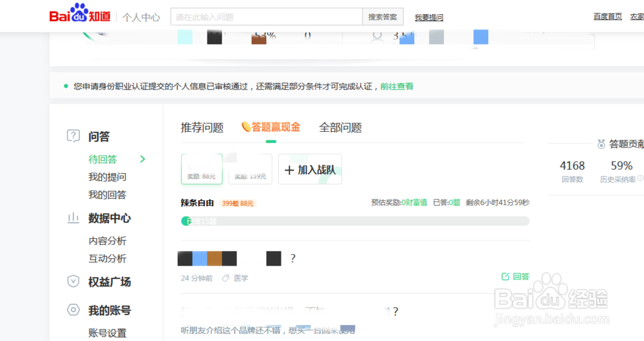Click the 前往查看 link in the notice
This screenshot has width=644, height=341.
397,87
